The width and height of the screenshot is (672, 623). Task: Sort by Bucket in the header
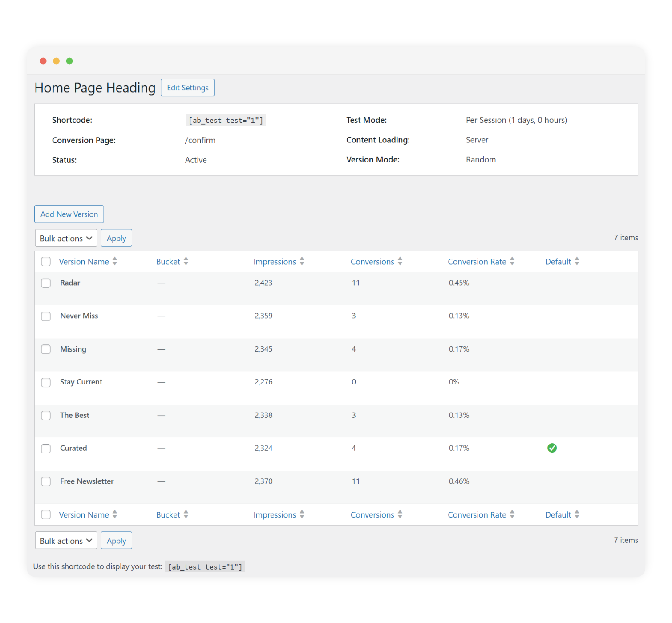(x=168, y=262)
